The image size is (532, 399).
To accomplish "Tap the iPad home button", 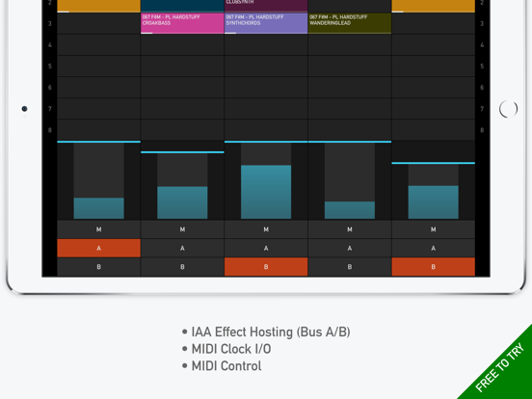I will pyautogui.click(x=508, y=109).
